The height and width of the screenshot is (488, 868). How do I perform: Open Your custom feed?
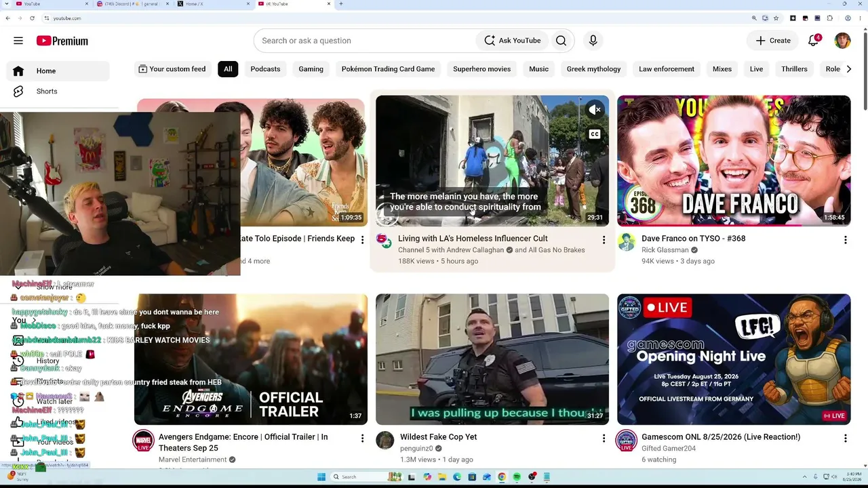coord(172,69)
